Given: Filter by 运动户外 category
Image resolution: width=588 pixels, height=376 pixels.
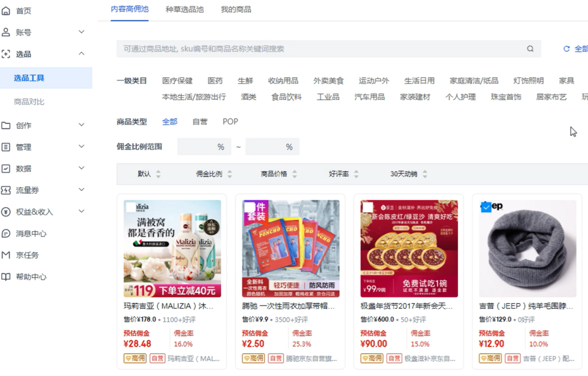Looking at the screenshot, I should [374, 81].
